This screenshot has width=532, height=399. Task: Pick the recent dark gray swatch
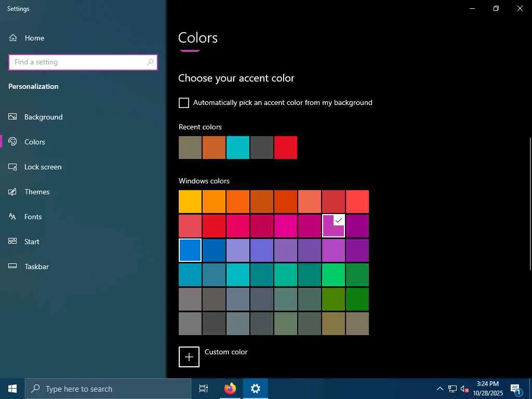click(x=262, y=148)
